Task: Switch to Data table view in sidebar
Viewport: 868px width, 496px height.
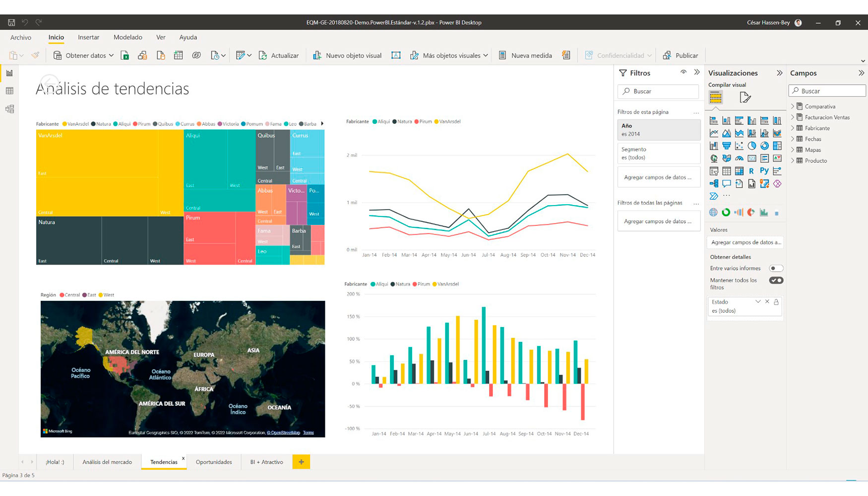Action: (x=9, y=91)
